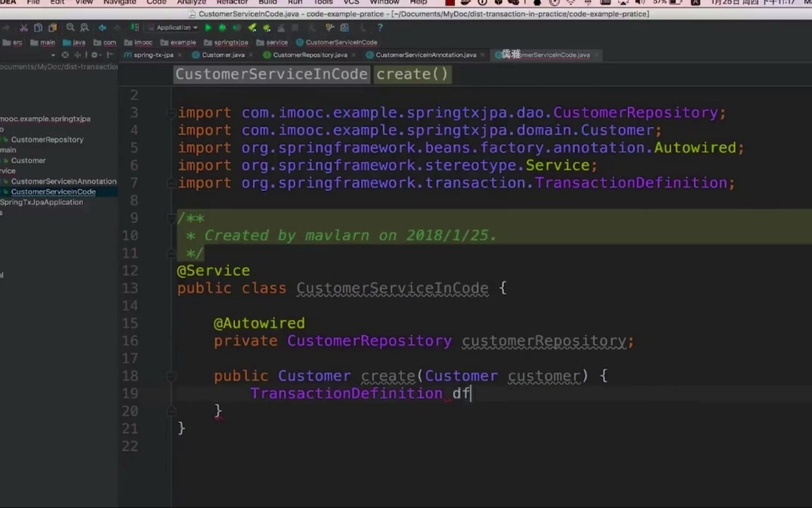Select SpringTxJpaApplication in project tree
Screen dimensions: 812x508
pos(42,202)
